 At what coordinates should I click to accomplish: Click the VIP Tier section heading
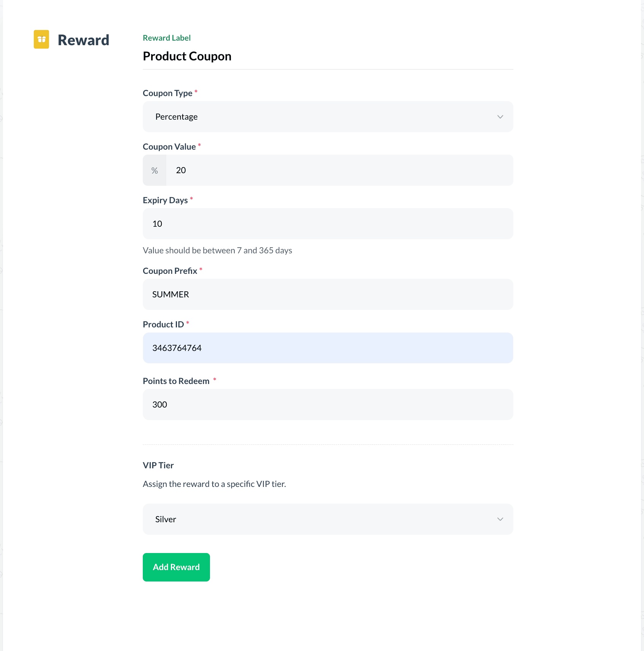click(x=158, y=465)
